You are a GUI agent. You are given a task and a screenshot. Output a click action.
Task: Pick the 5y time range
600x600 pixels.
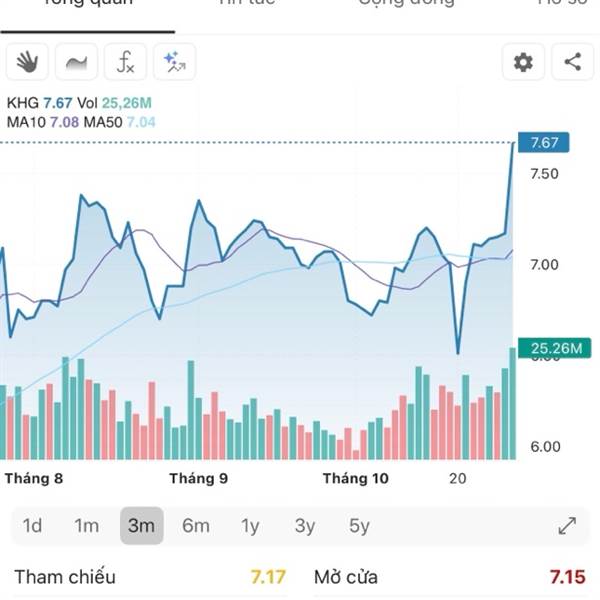(x=359, y=526)
